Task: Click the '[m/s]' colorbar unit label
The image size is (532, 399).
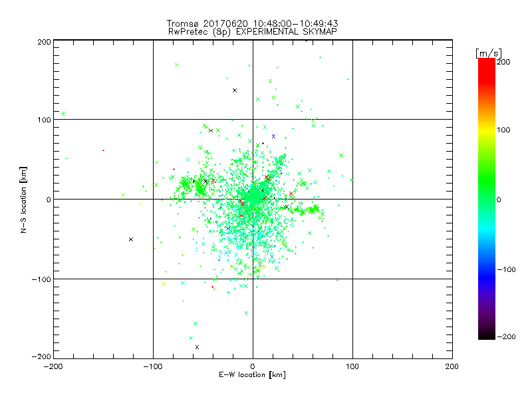Action: 489,53
